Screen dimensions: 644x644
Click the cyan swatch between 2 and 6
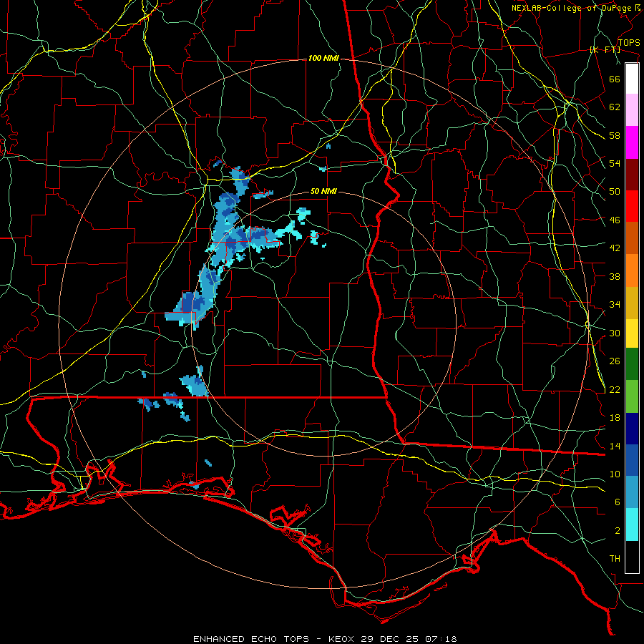[x=632, y=525]
